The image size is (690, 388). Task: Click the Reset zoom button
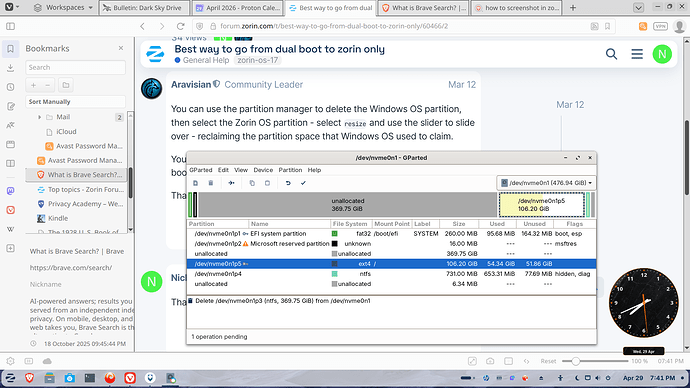coord(548,361)
